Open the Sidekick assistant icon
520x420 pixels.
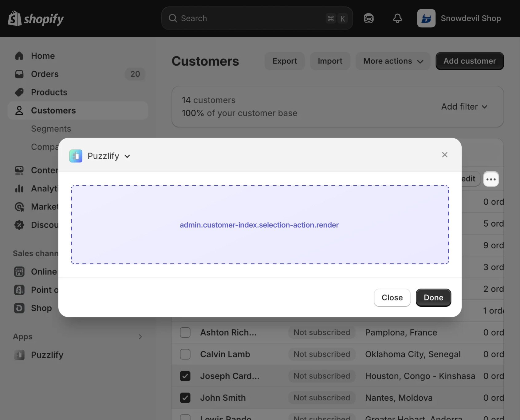[368, 18]
